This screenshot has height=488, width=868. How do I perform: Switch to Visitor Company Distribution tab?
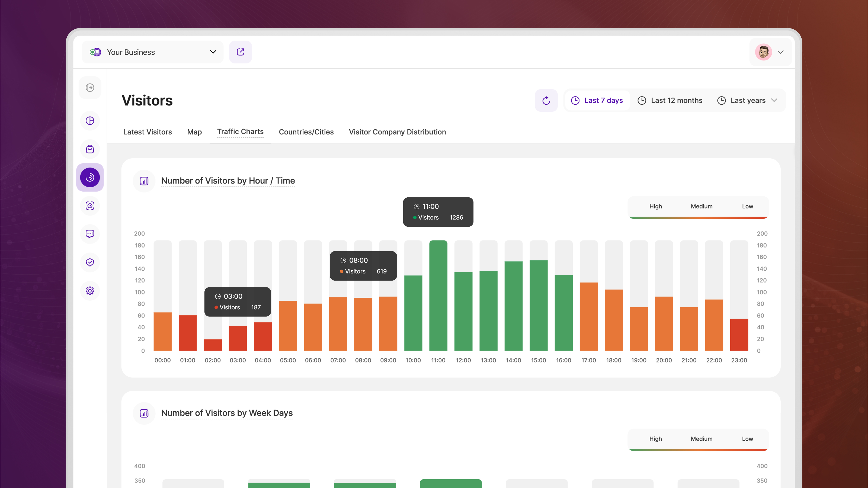click(x=397, y=132)
